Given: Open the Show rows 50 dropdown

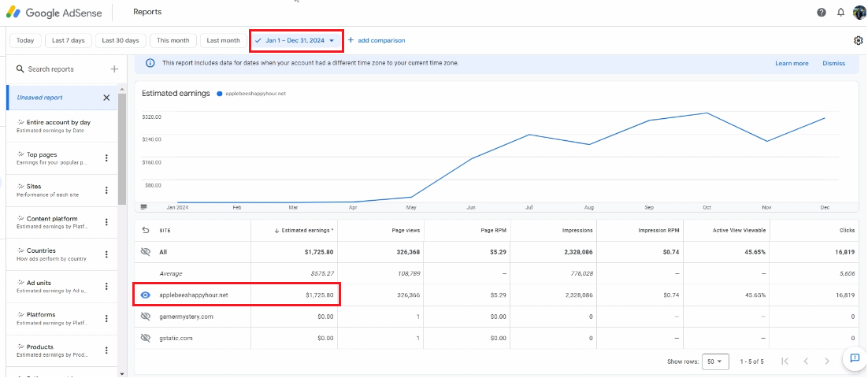Looking at the screenshot, I should pyautogui.click(x=715, y=361).
